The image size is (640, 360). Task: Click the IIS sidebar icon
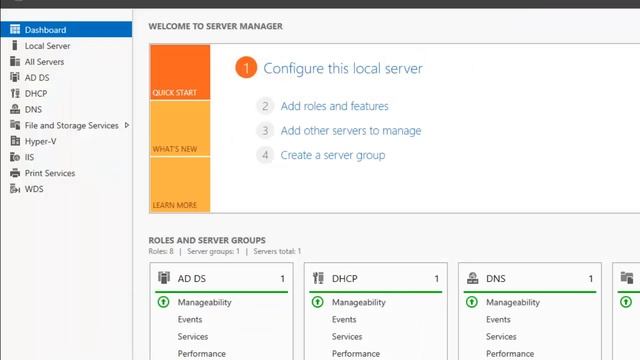(x=15, y=157)
